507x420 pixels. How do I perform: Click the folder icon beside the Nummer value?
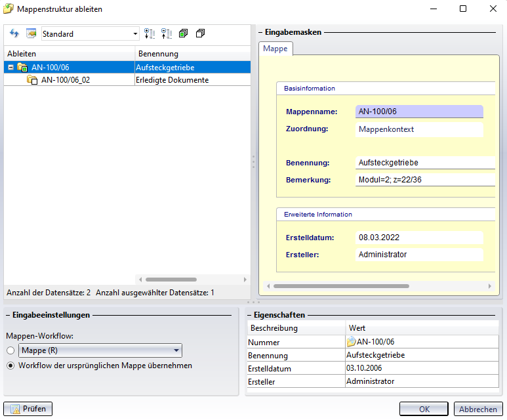point(351,342)
